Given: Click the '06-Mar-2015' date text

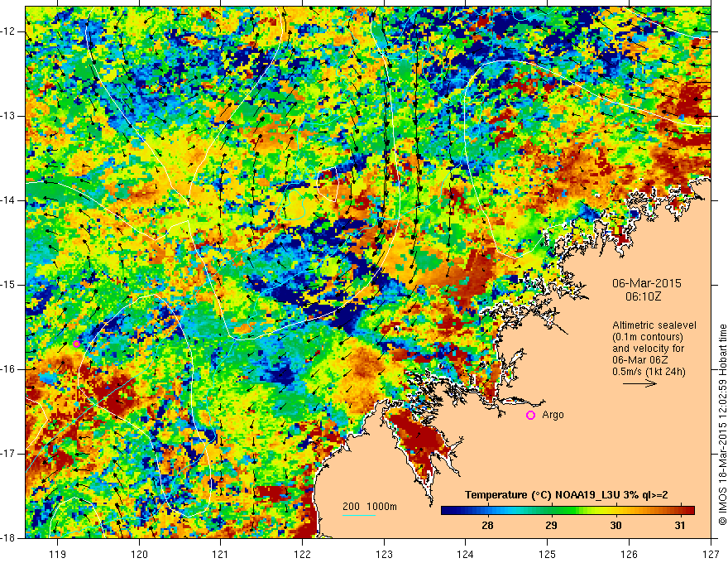Looking at the screenshot, I should click(x=646, y=283).
